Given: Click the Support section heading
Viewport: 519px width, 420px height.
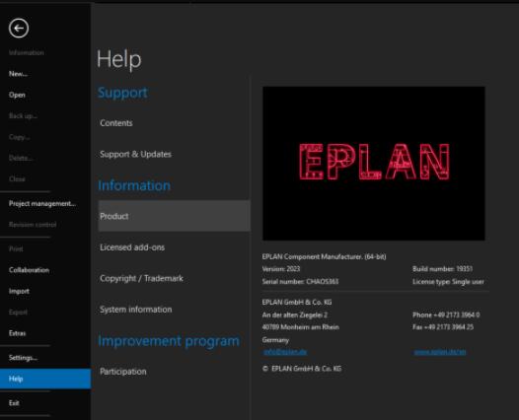Looking at the screenshot, I should click(122, 93).
